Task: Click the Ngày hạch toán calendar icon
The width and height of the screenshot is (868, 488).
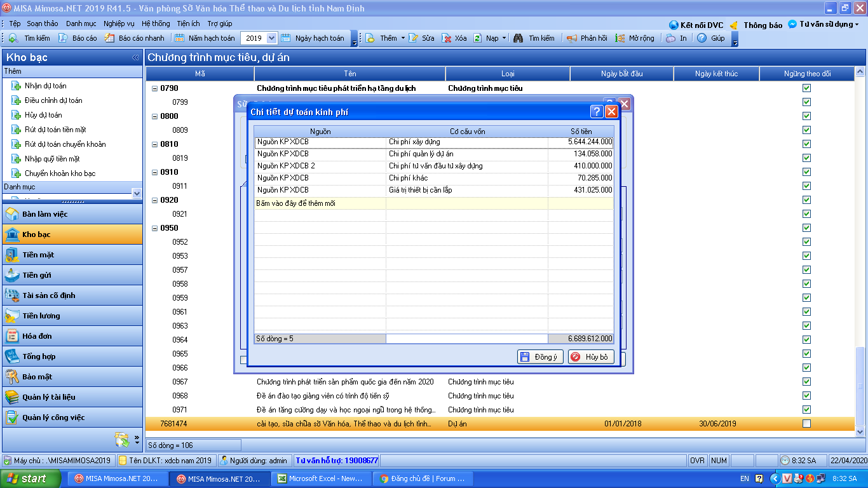Action: (286, 38)
